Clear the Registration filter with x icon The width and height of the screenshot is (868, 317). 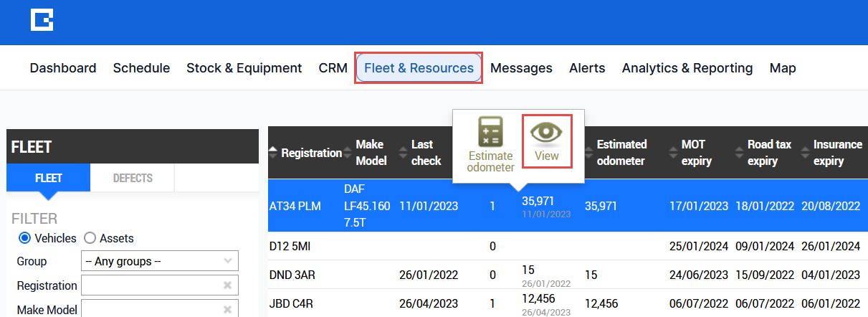coord(227,285)
